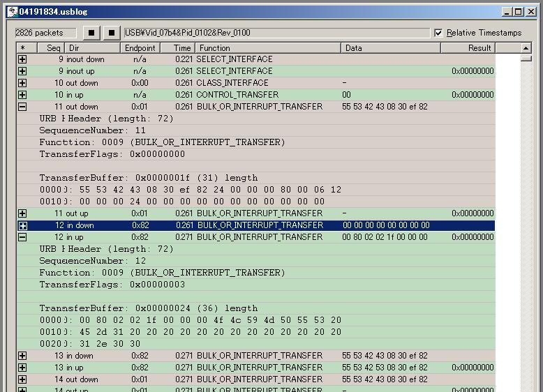Collapse the 11 out down packet details
Image resolution: width=543 pixels, height=392 pixels.
point(22,107)
